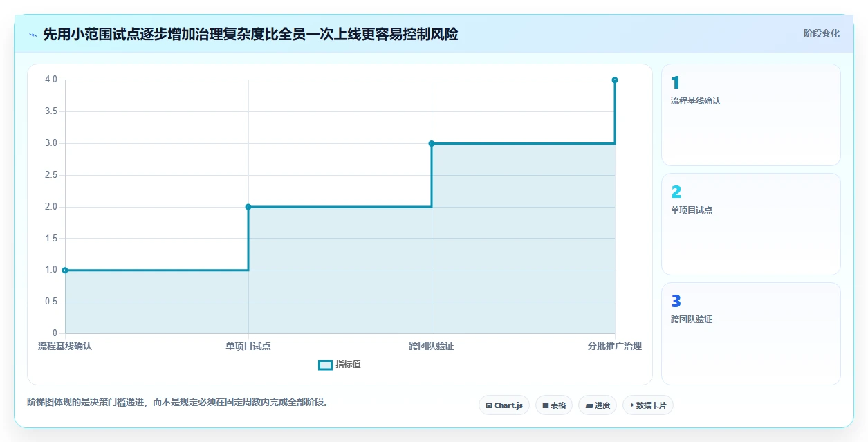Click the top data point at 4.0
This screenshot has height=442, width=868.
pos(615,80)
